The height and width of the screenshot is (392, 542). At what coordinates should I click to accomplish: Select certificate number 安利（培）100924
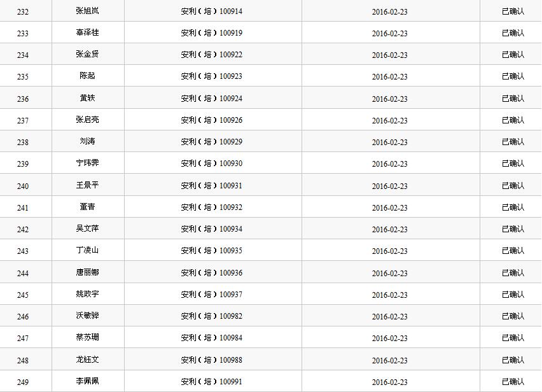point(211,99)
